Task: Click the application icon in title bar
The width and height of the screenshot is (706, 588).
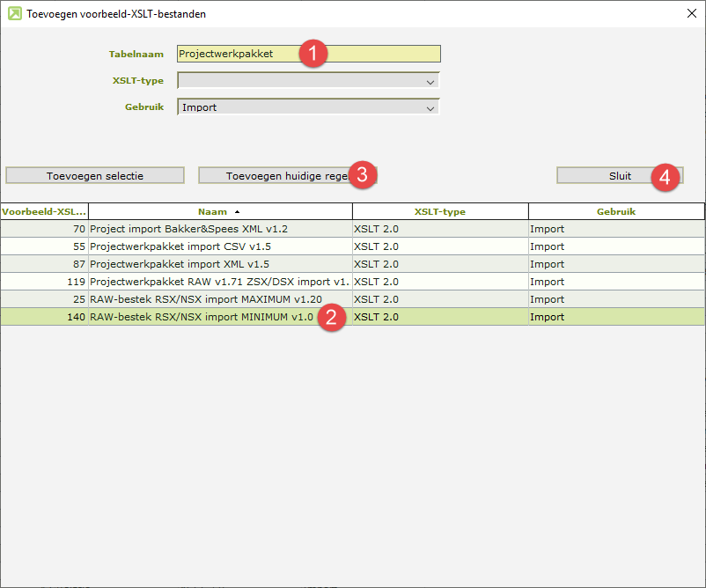Action: coord(14,14)
